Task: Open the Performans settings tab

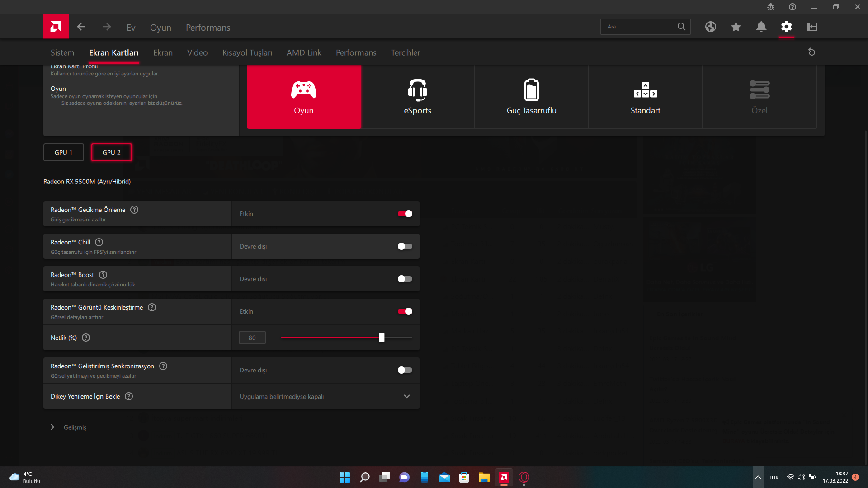Action: point(356,52)
